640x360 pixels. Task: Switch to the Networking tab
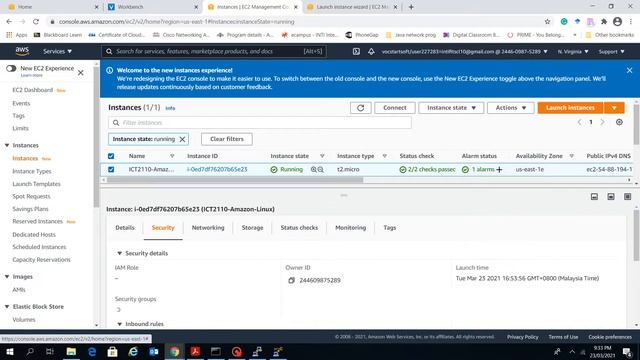pyautogui.click(x=208, y=228)
